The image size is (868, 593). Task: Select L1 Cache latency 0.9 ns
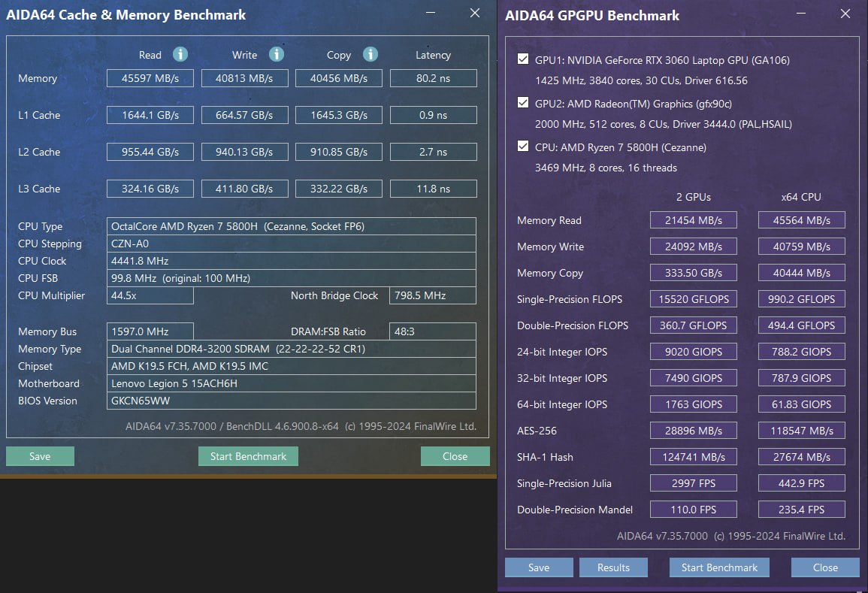coord(434,115)
